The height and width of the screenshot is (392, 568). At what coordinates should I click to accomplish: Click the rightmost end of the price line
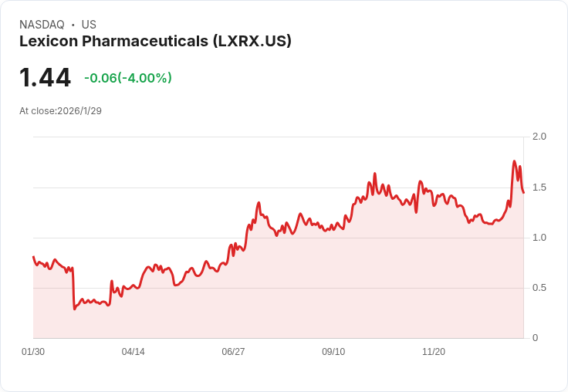[523, 193]
